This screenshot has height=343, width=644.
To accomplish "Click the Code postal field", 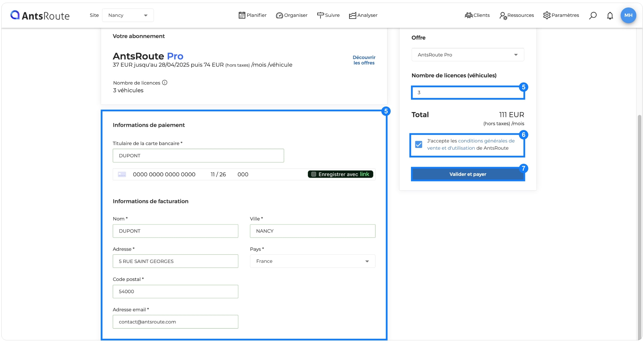I will tap(175, 291).
